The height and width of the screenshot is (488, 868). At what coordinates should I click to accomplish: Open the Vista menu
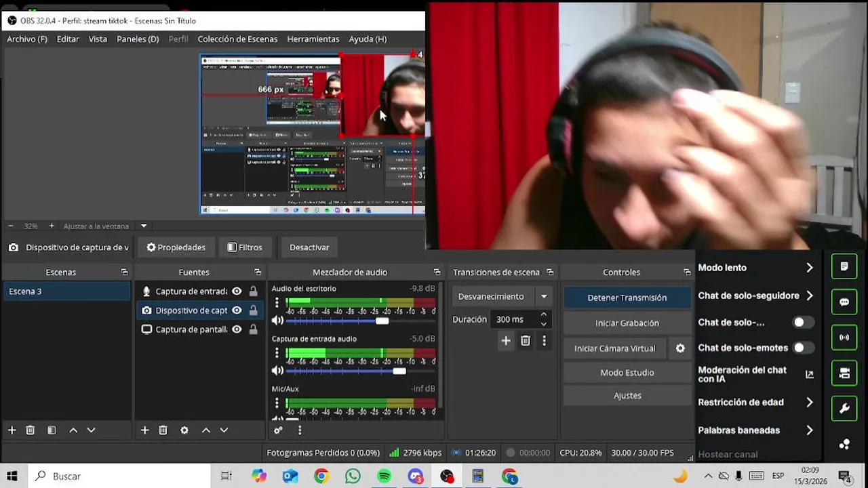pos(98,39)
